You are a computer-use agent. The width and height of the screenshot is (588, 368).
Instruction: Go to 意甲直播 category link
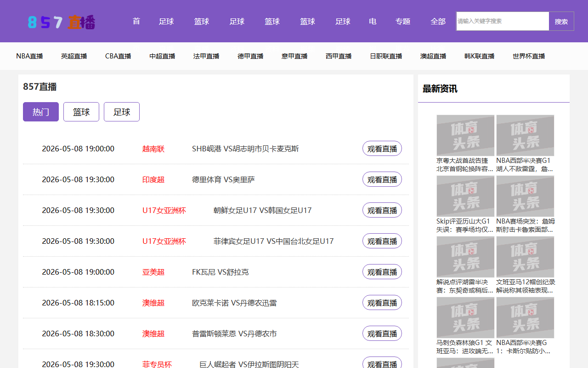294,56
